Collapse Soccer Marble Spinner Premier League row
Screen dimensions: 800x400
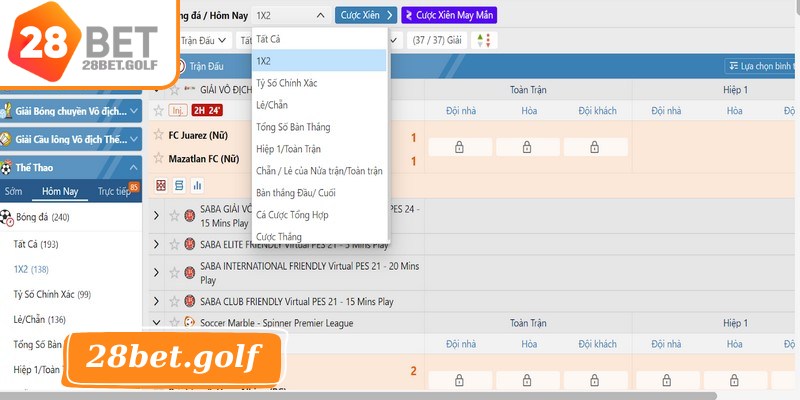[x=156, y=323]
